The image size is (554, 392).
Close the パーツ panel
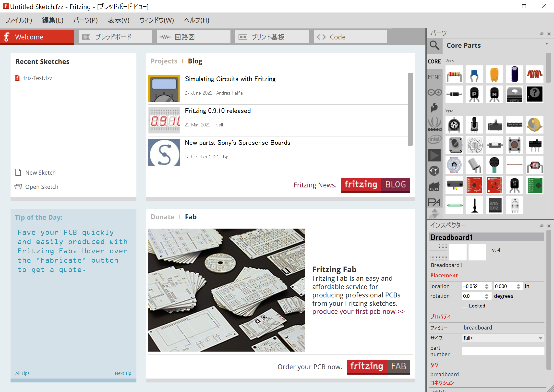click(549, 34)
